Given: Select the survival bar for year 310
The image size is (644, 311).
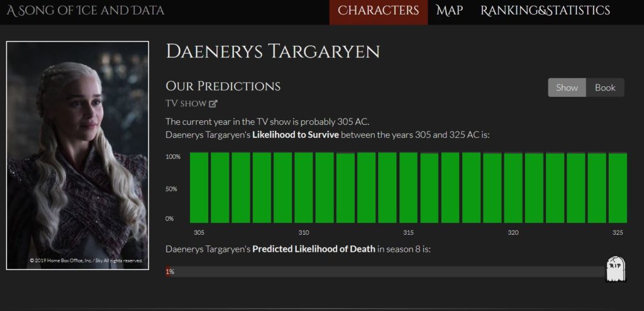Looking at the screenshot, I should point(304,188).
